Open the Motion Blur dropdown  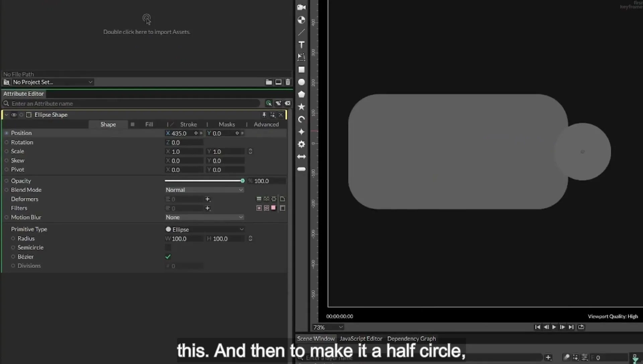point(204,217)
